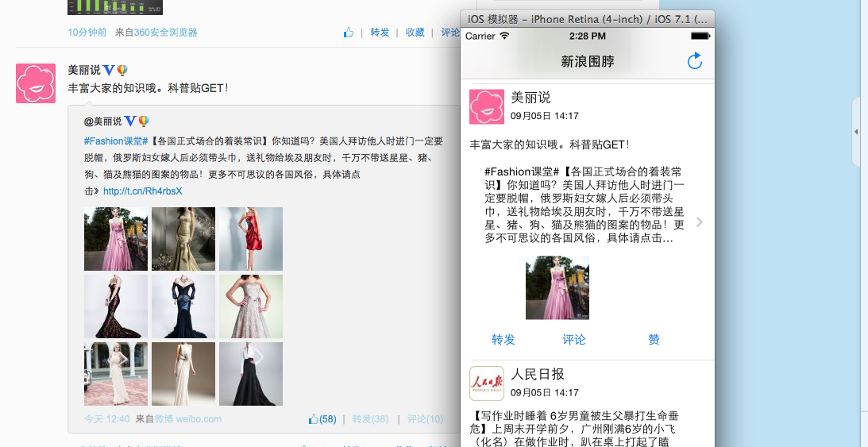Tap the 写作业时睡着 news text in simulator
Viewport: 868px width, 447px height.
click(x=574, y=428)
